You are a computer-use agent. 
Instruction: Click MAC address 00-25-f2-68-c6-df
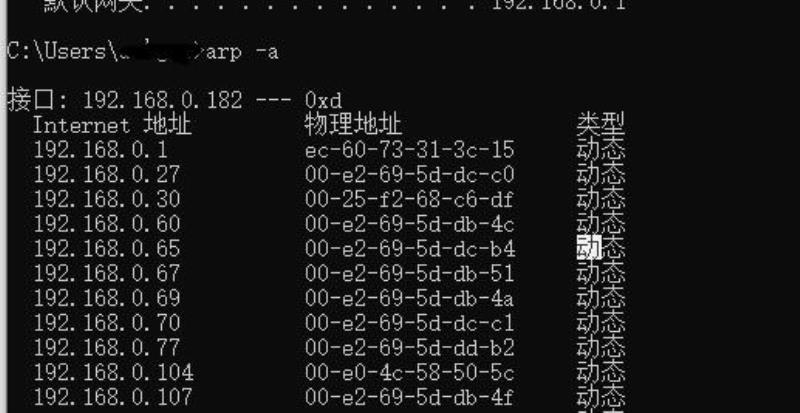coord(409,200)
